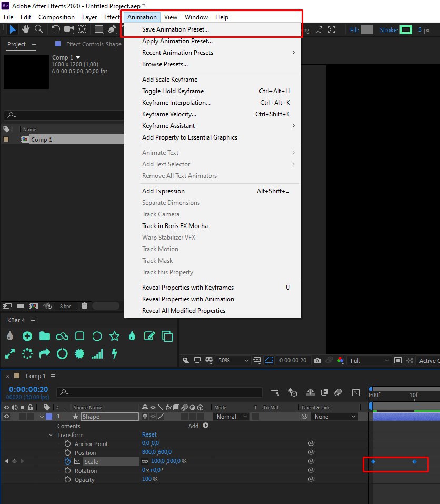Click the timeline current time 0:00:00:20
The image size is (440, 504).
[28, 389]
